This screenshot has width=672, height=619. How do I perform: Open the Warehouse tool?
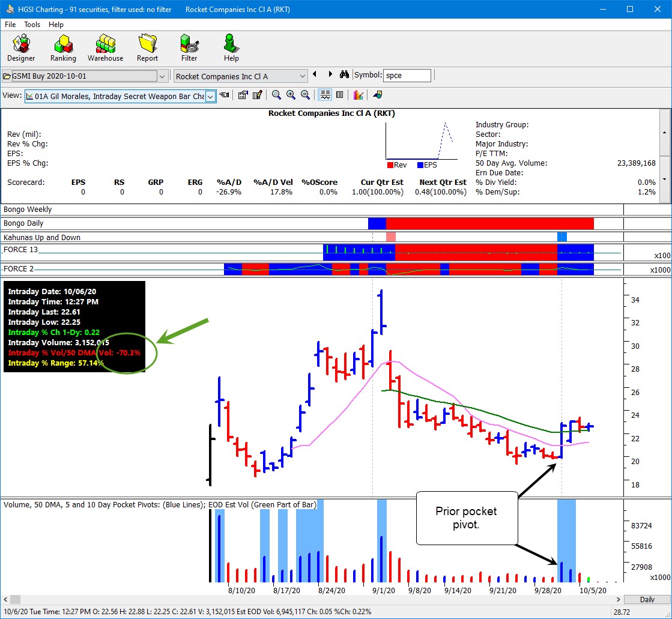click(x=106, y=48)
